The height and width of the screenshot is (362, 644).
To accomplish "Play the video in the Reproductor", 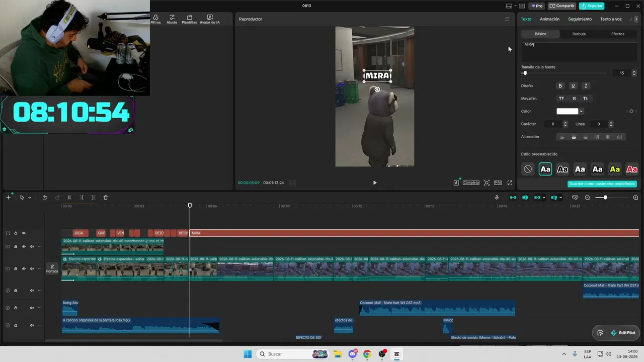I will tap(375, 183).
